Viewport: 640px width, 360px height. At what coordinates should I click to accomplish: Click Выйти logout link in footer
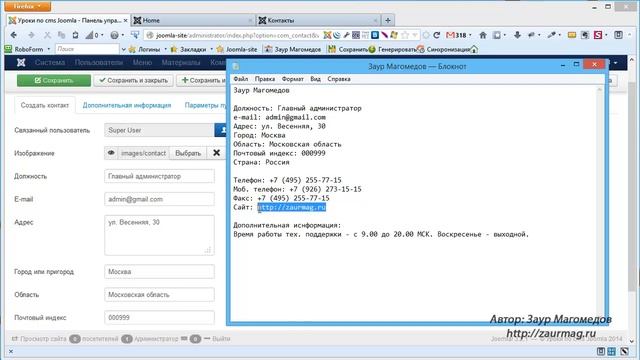pos(218,339)
